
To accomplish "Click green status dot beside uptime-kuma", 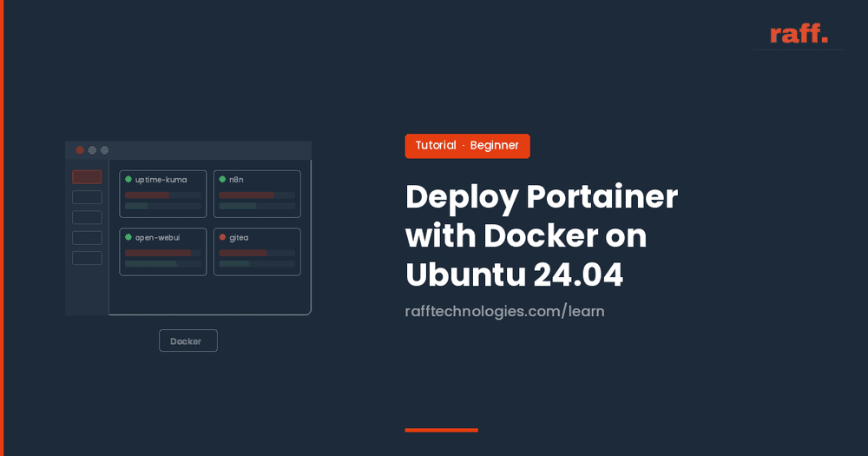I will tap(128, 180).
